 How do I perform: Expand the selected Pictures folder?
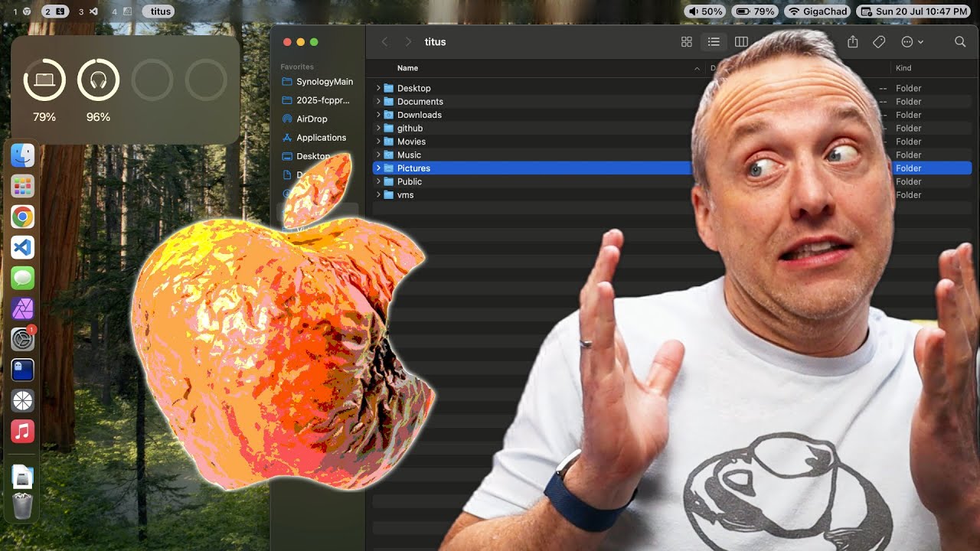tap(378, 168)
